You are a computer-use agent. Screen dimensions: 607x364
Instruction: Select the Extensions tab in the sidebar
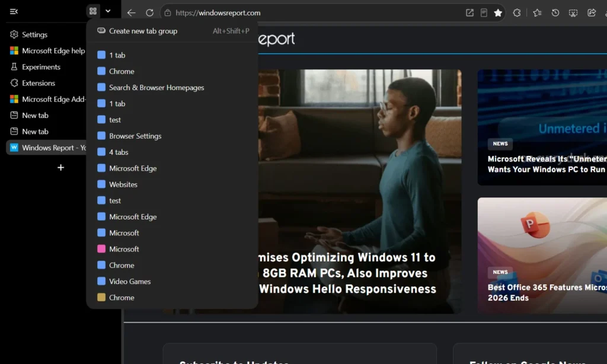[46, 83]
